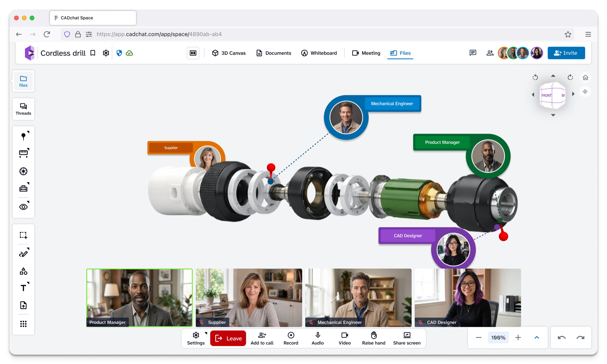The height and width of the screenshot is (364, 607).
Task: Start recording with Record
Action: (291, 339)
